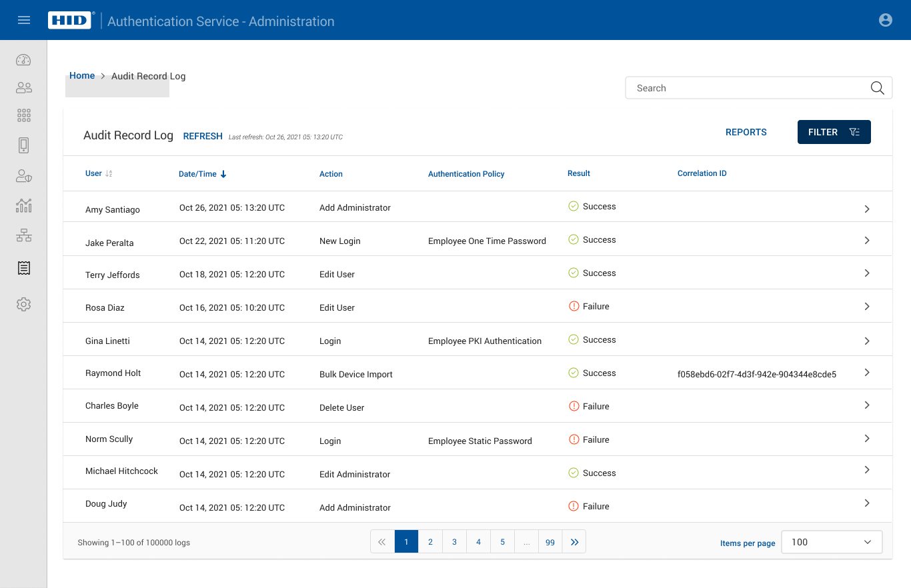
Task: Open the Items per page dropdown
Action: point(832,542)
